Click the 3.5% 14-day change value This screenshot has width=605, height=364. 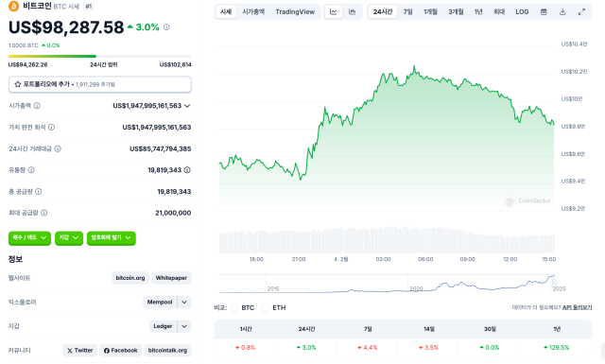click(x=428, y=347)
